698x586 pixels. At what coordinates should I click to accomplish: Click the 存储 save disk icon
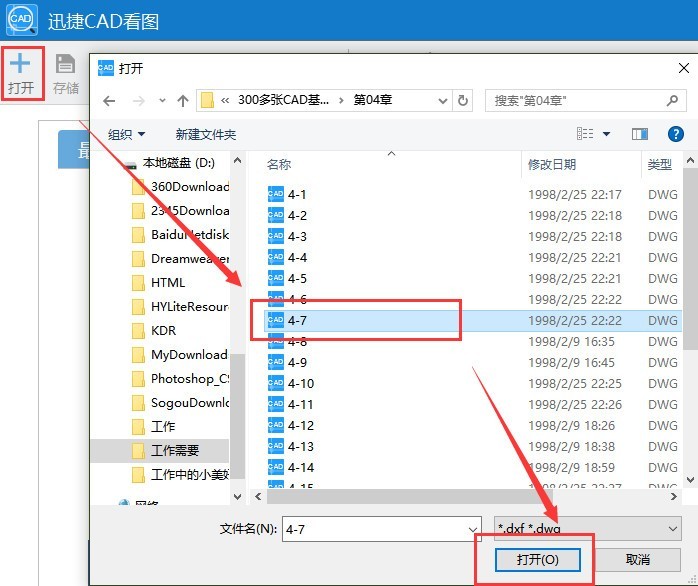(65, 64)
